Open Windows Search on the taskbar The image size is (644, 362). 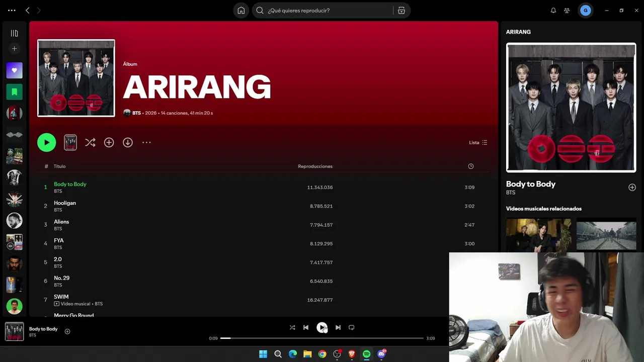[x=278, y=354]
